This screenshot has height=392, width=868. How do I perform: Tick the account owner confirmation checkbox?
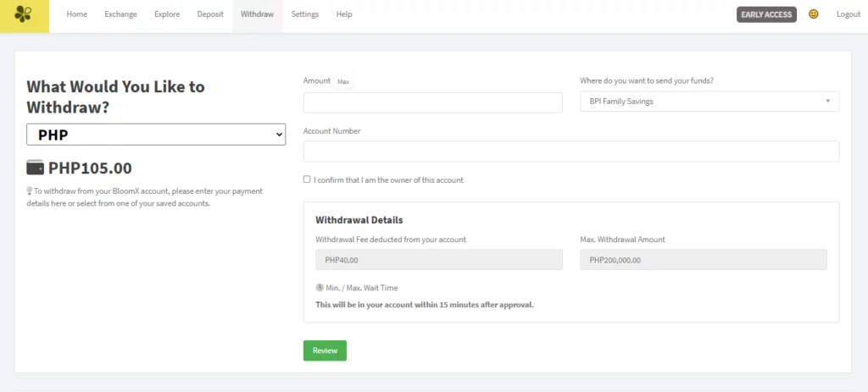pos(307,179)
